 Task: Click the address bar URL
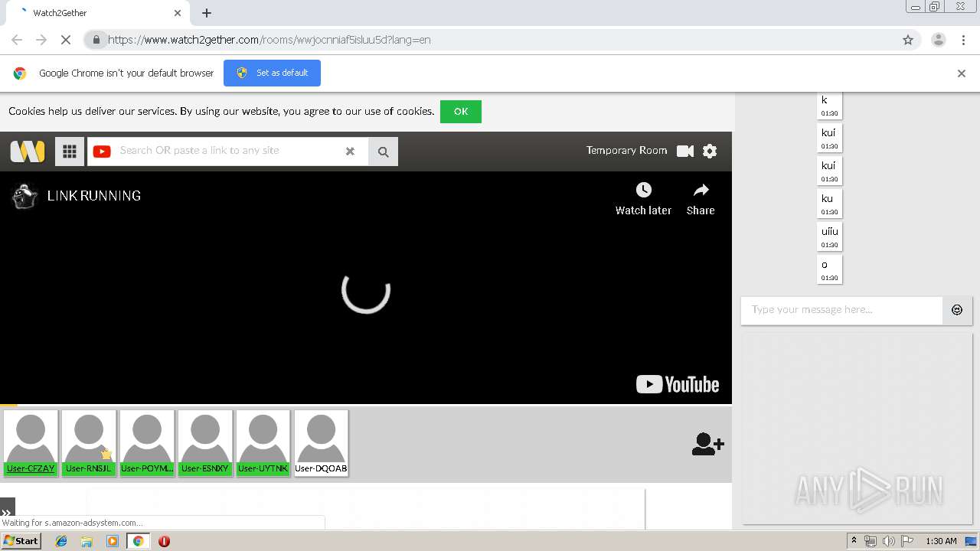click(x=269, y=40)
